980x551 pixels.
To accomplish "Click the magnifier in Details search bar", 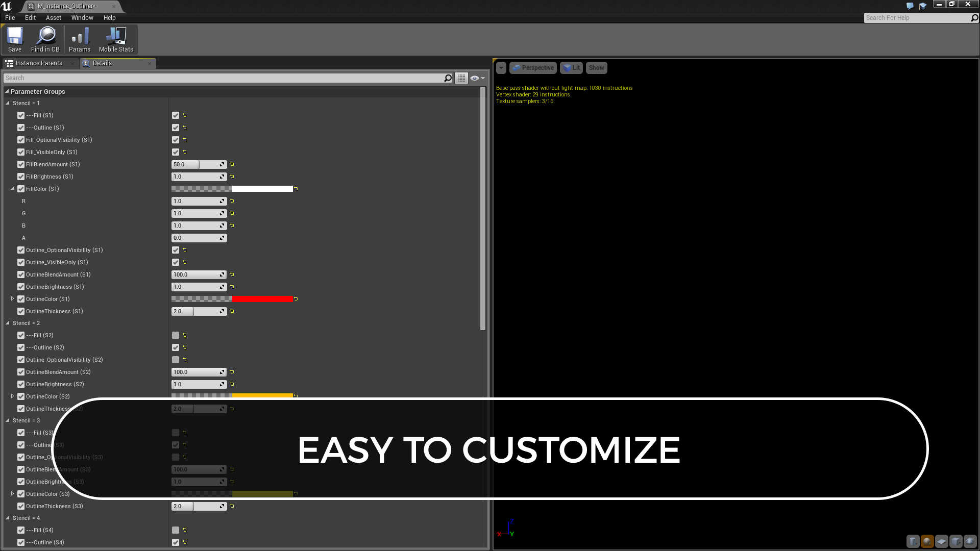I will (448, 78).
